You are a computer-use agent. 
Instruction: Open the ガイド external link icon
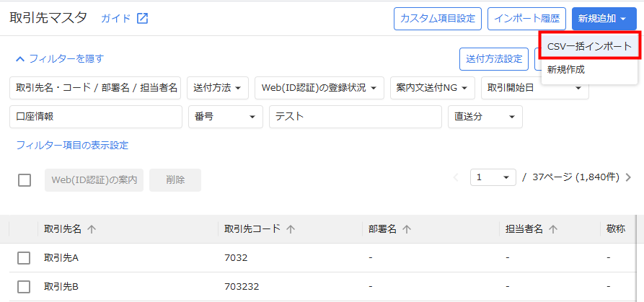point(142,19)
